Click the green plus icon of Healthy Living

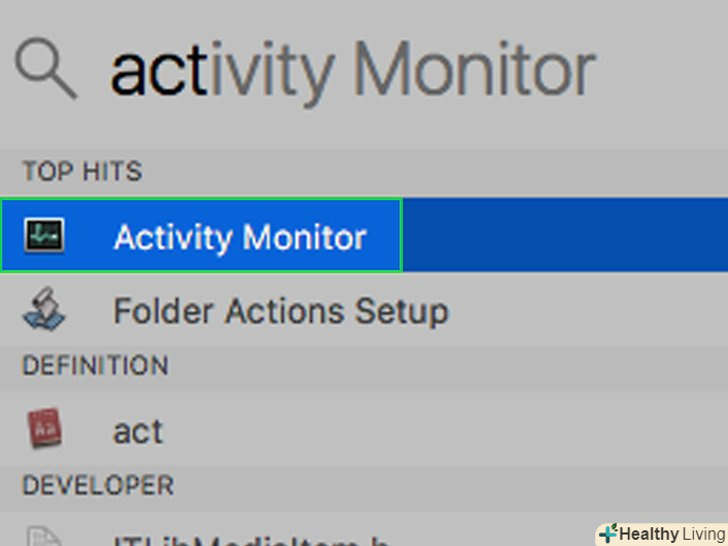pos(608,533)
